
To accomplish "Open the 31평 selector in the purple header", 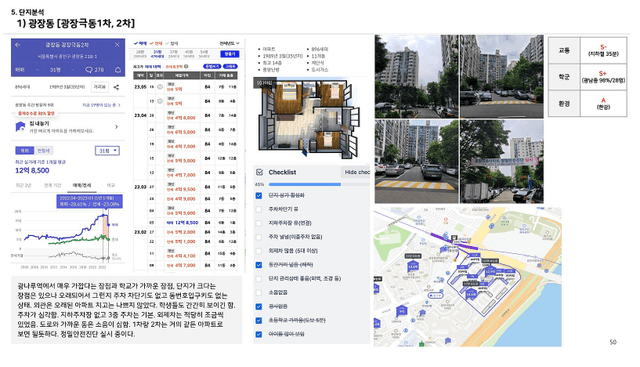I will (61, 70).
